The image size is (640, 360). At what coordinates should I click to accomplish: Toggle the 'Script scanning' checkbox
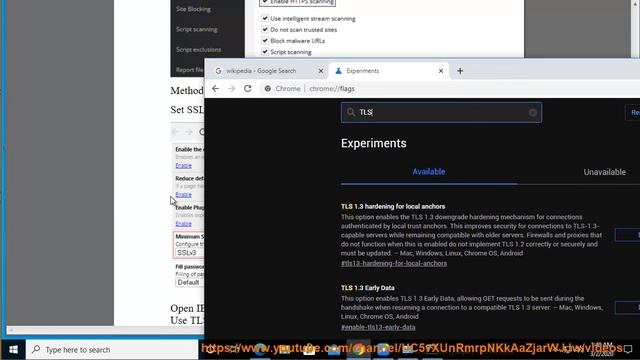coord(264,52)
